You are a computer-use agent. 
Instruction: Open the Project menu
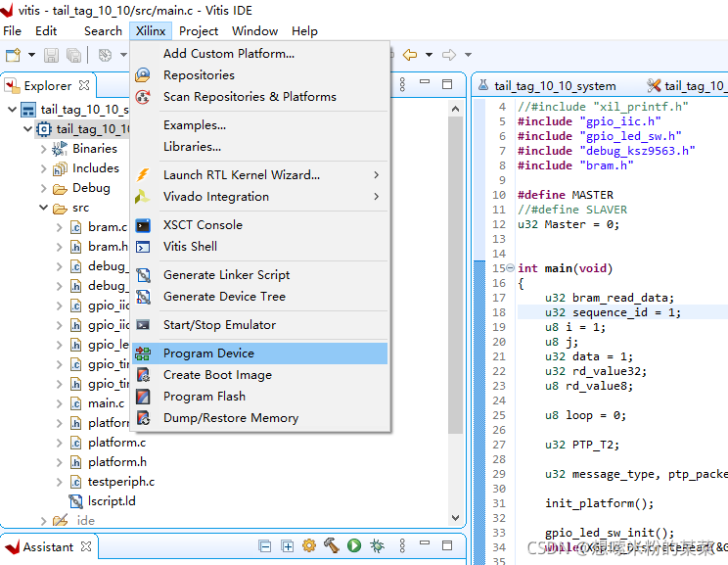[199, 31]
